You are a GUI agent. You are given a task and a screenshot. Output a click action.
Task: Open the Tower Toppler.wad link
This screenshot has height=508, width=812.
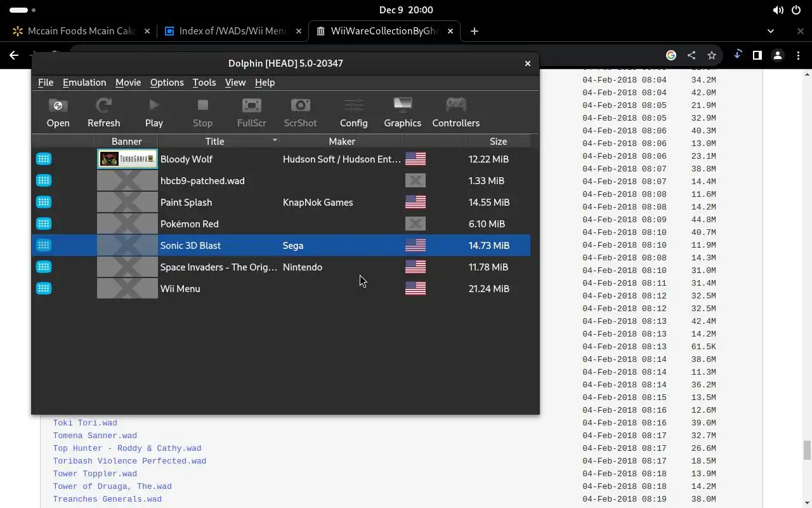pos(95,474)
